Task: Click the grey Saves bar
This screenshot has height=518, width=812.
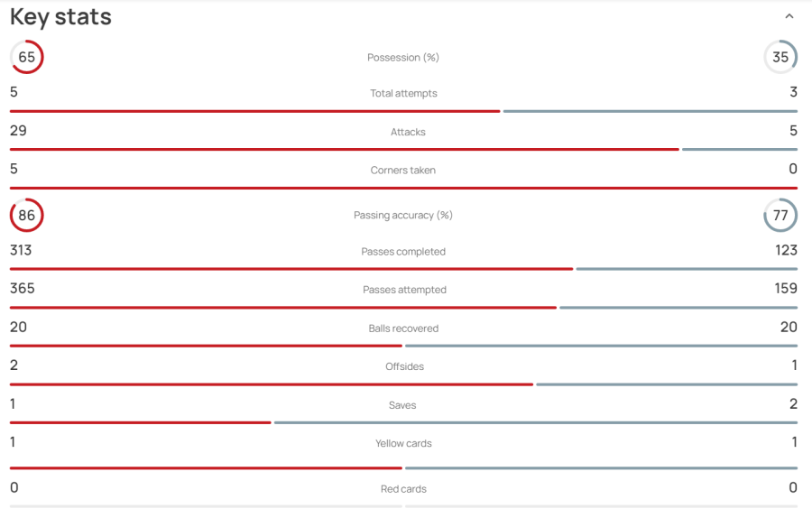Action: coord(535,422)
